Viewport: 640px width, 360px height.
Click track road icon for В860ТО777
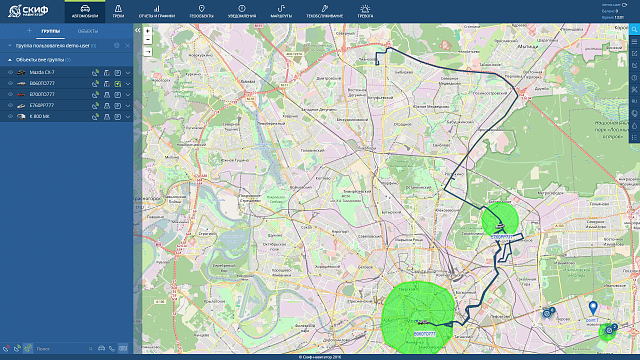coord(107,83)
